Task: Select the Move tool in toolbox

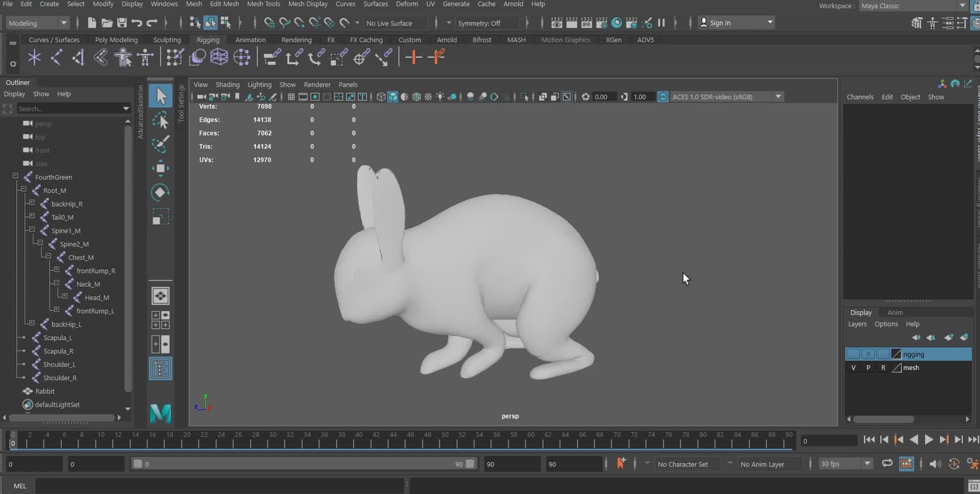Action: (x=160, y=168)
